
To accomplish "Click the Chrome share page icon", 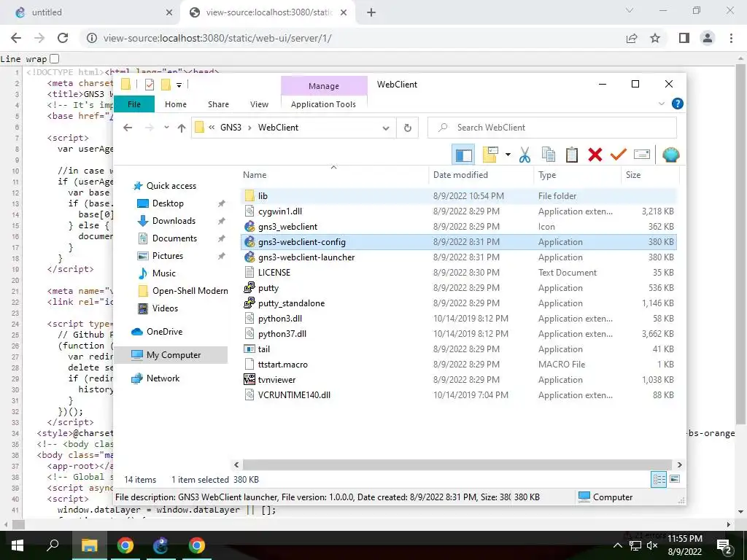I will [632, 38].
